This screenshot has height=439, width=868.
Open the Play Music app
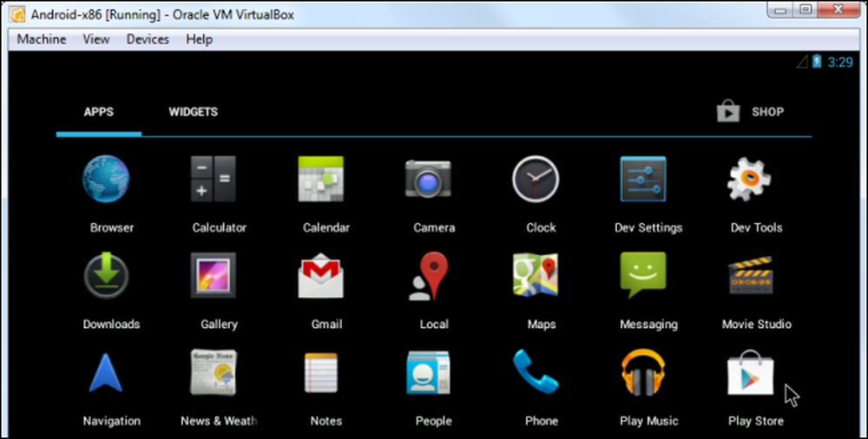click(642, 372)
